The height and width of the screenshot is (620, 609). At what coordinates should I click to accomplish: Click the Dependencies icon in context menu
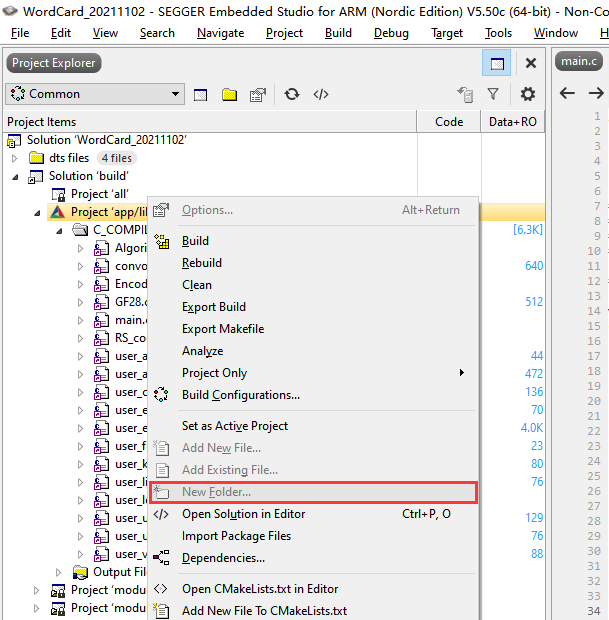pyautogui.click(x=161, y=558)
